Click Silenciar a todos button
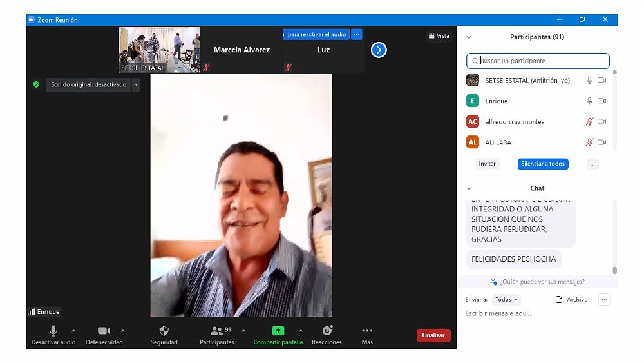The image size is (644, 363). 542,164
